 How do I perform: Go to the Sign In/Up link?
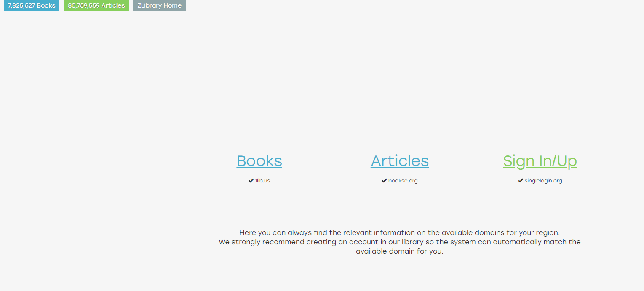tap(540, 161)
